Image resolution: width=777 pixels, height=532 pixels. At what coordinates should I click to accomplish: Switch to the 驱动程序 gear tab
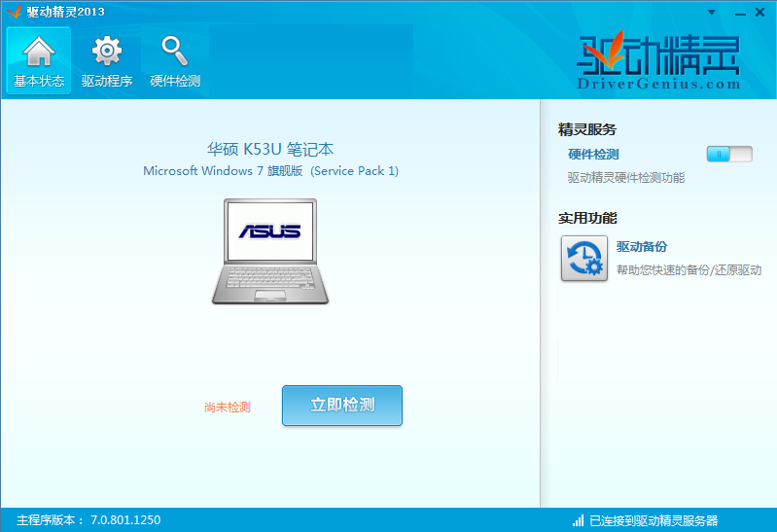pos(107,61)
